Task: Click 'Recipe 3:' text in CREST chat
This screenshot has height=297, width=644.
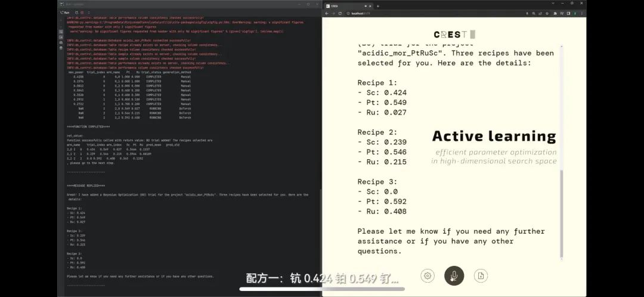Action: 377,181
